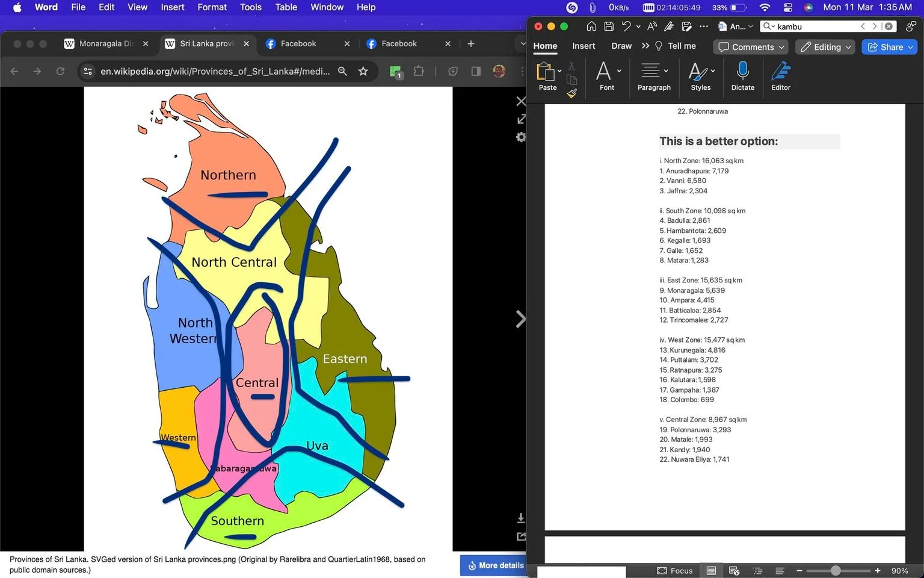Switch to the Home ribbon tab
The height and width of the screenshot is (578, 924).
pos(545,46)
